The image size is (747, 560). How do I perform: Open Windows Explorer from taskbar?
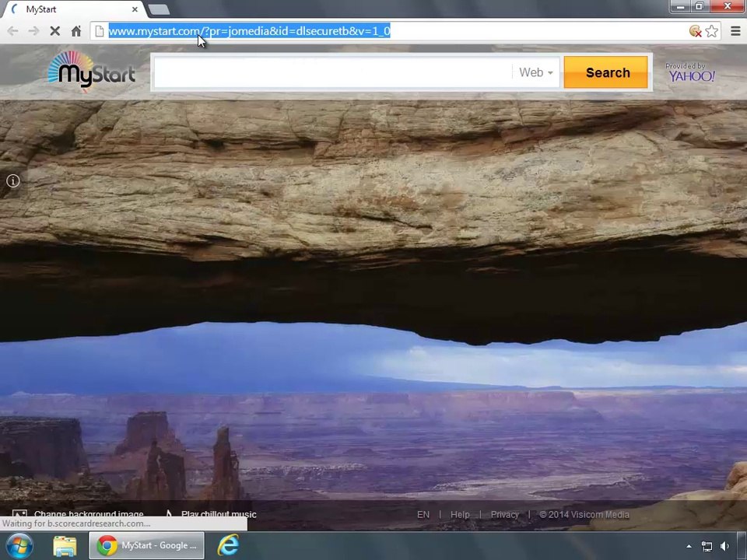pos(65,546)
